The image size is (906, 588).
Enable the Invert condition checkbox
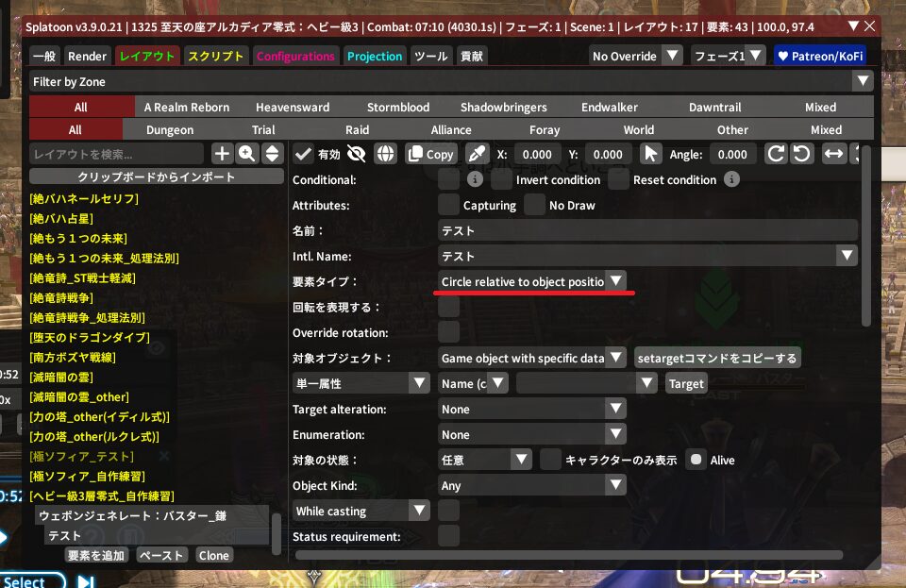click(501, 179)
